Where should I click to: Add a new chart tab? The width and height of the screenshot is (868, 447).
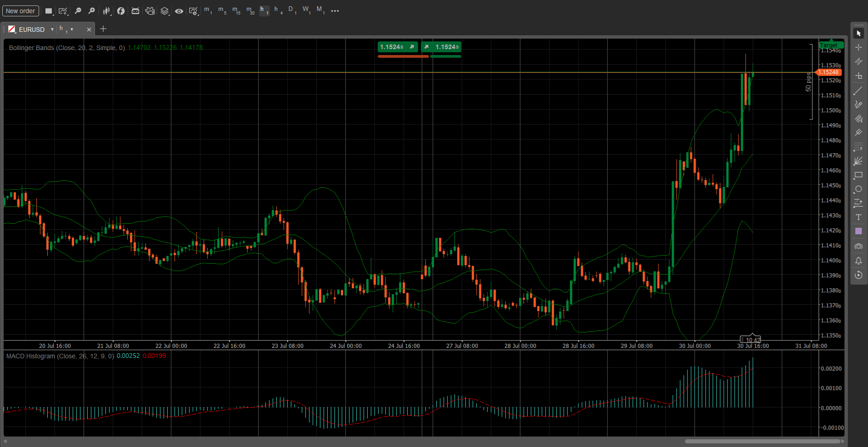coord(103,29)
